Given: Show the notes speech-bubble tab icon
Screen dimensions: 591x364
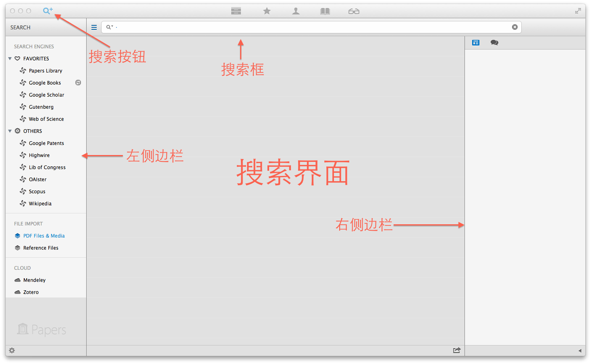Looking at the screenshot, I should click(x=494, y=43).
